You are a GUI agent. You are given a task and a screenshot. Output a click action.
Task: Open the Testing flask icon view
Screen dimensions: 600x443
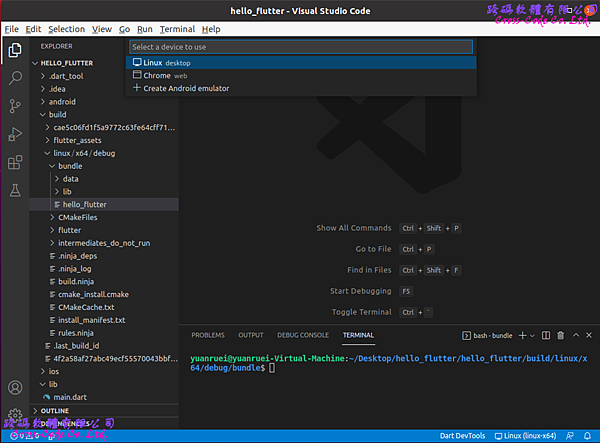pyautogui.click(x=15, y=190)
